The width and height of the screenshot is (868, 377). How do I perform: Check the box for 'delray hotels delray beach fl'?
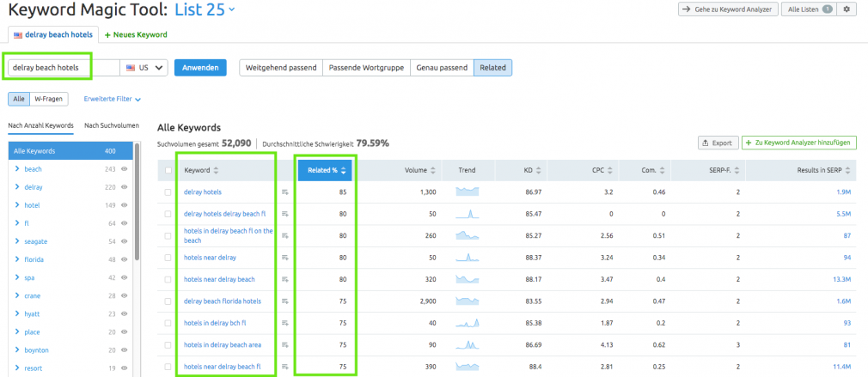168,213
